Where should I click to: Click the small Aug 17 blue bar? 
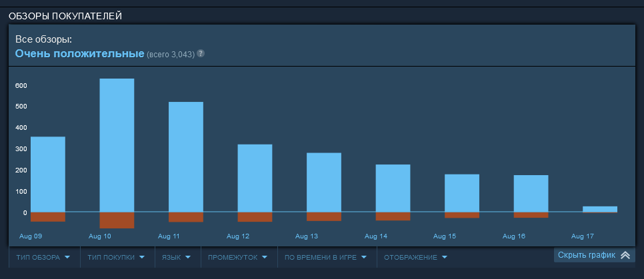coord(600,209)
